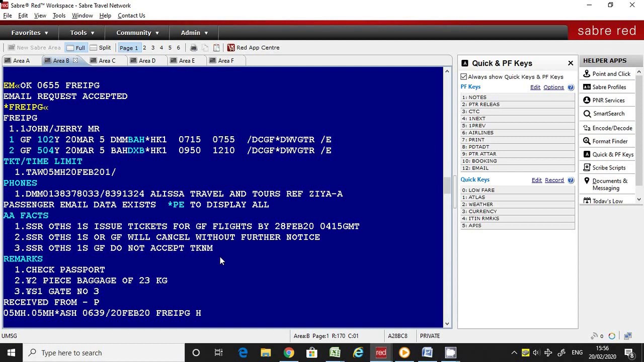Open Excel from the taskbar
The width and height of the screenshot is (644, 362).
[335, 353]
